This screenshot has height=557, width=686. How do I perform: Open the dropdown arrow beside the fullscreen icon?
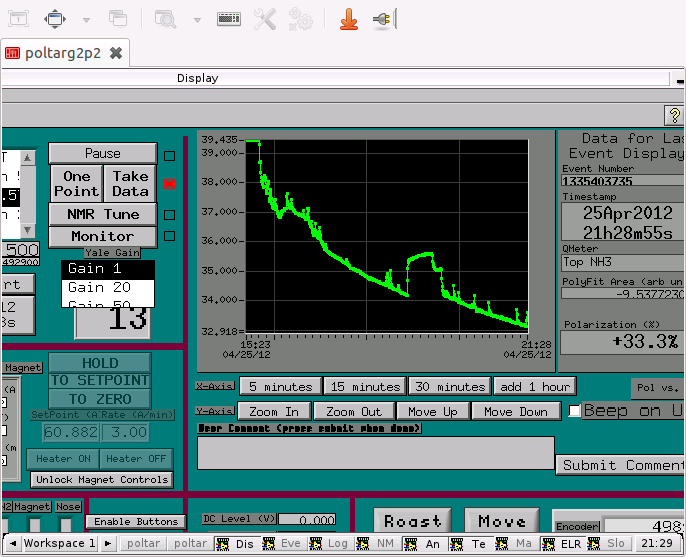coord(86,20)
